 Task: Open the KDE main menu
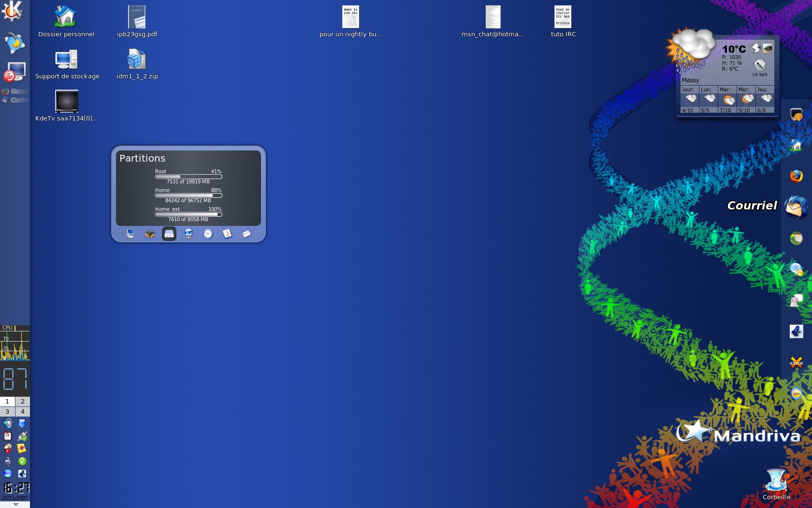click(12, 11)
